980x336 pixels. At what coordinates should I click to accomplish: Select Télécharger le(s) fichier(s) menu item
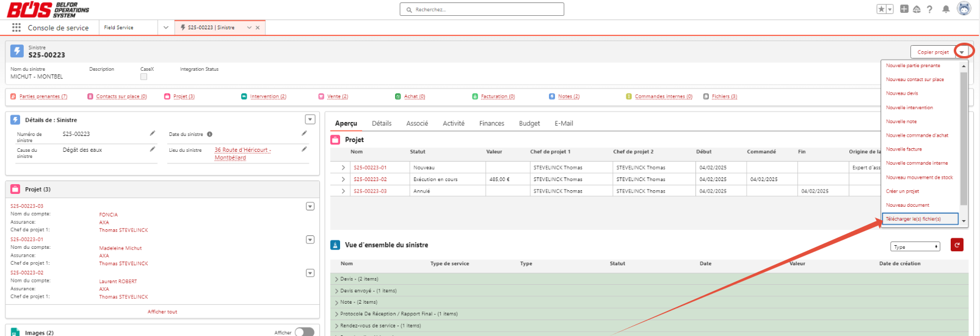(920, 219)
